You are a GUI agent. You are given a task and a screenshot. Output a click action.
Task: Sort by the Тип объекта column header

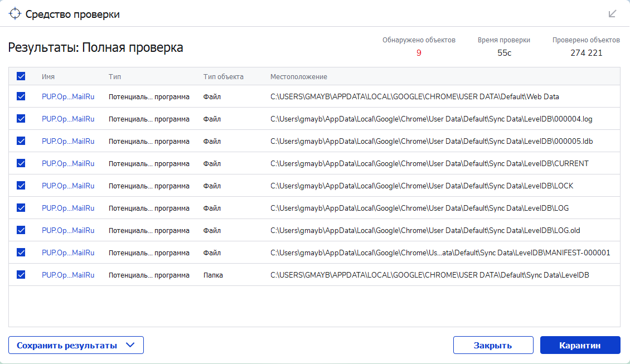coord(224,77)
